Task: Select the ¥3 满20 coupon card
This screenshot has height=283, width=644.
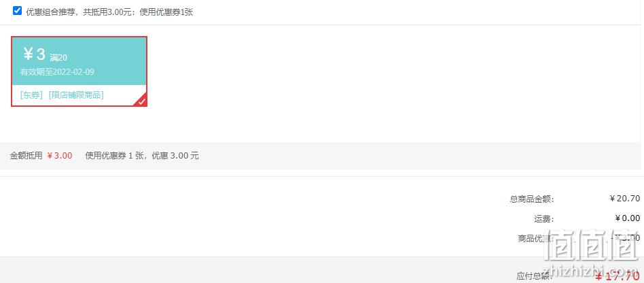Action: [79, 71]
